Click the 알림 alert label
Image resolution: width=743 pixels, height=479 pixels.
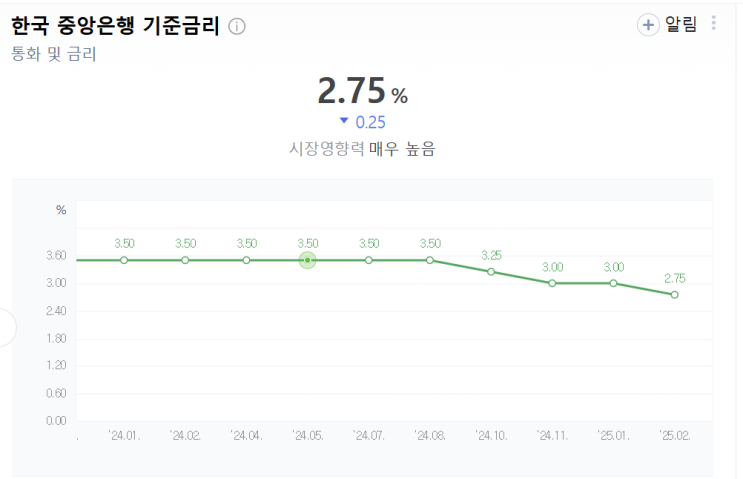point(681,25)
